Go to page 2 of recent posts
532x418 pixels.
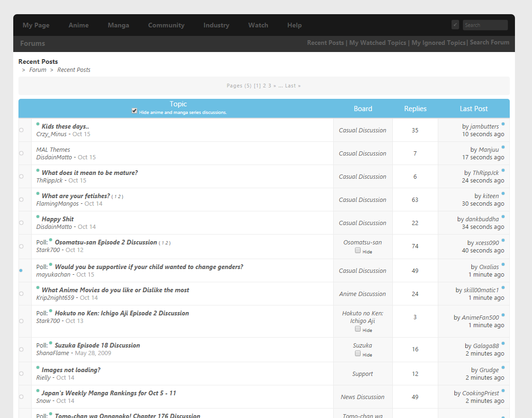pos(265,86)
